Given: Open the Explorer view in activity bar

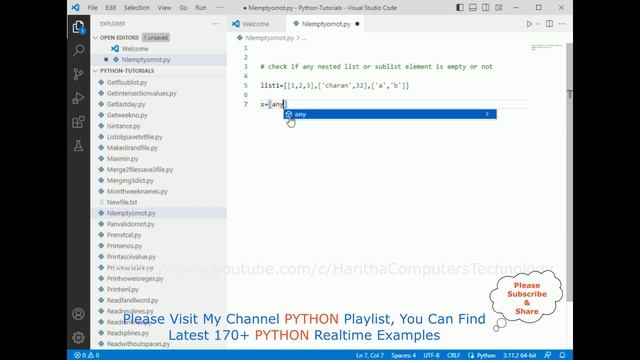Looking at the screenshot, I should 78,27.
